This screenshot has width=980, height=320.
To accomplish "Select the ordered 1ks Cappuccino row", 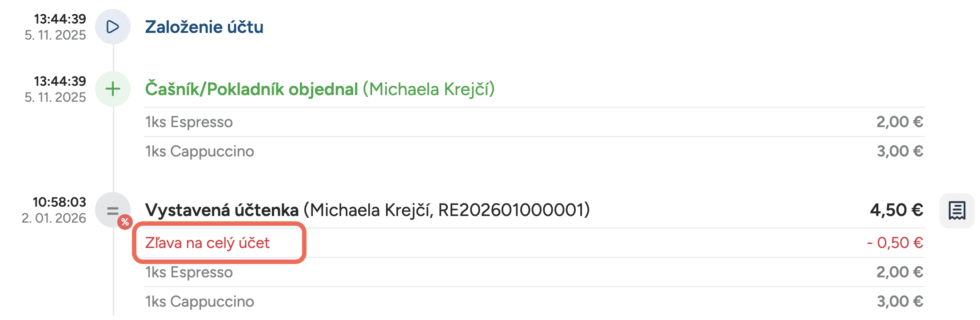I will pyautogui.click(x=199, y=152).
